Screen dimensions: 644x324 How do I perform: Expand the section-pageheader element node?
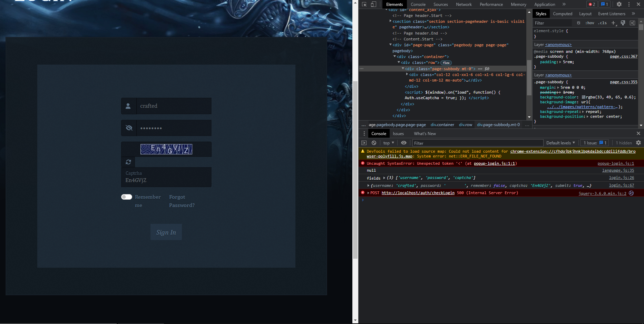[390, 21]
